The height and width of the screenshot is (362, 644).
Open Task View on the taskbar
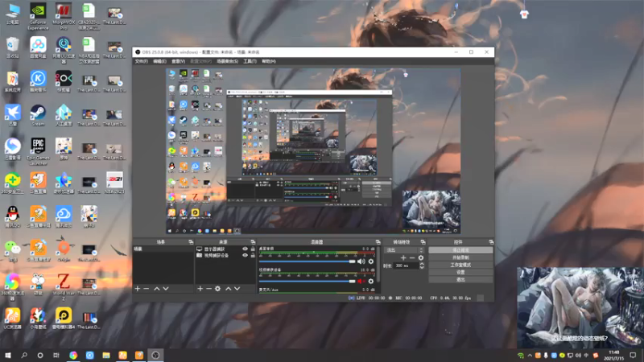(56, 356)
